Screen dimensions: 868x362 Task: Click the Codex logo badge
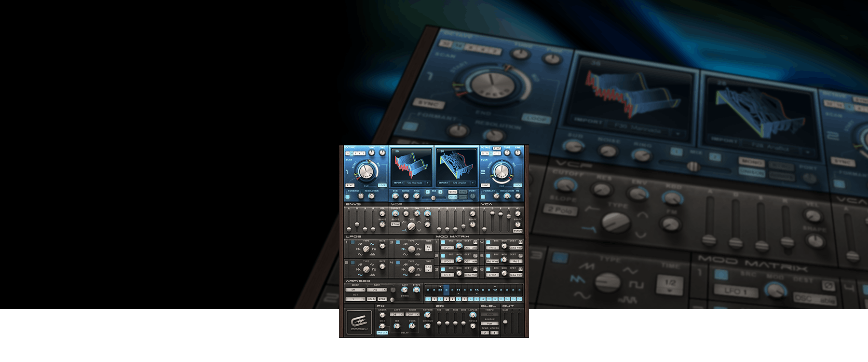tap(359, 322)
